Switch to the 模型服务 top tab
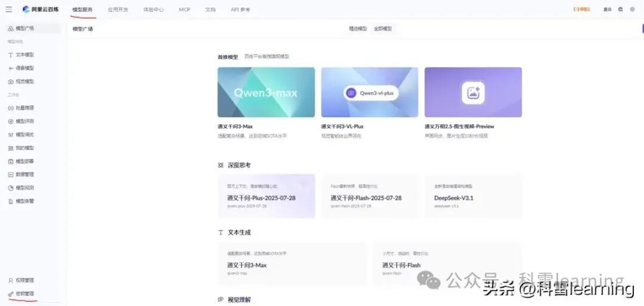The width and height of the screenshot is (644, 306). point(82,10)
